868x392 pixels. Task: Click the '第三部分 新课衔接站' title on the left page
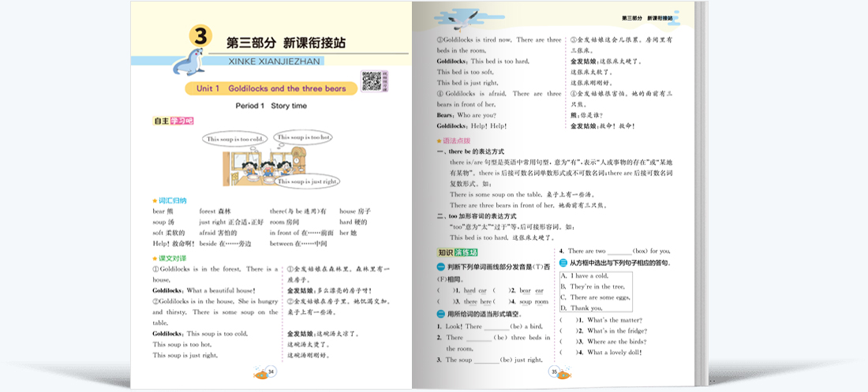[286, 43]
